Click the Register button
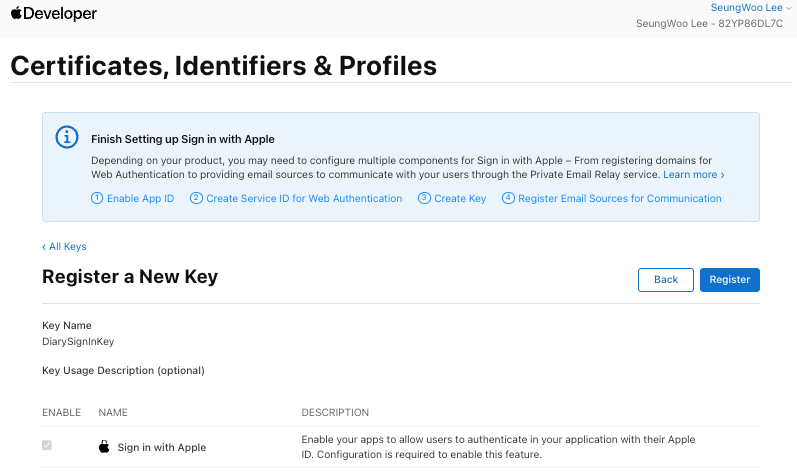 [x=730, y=280]
